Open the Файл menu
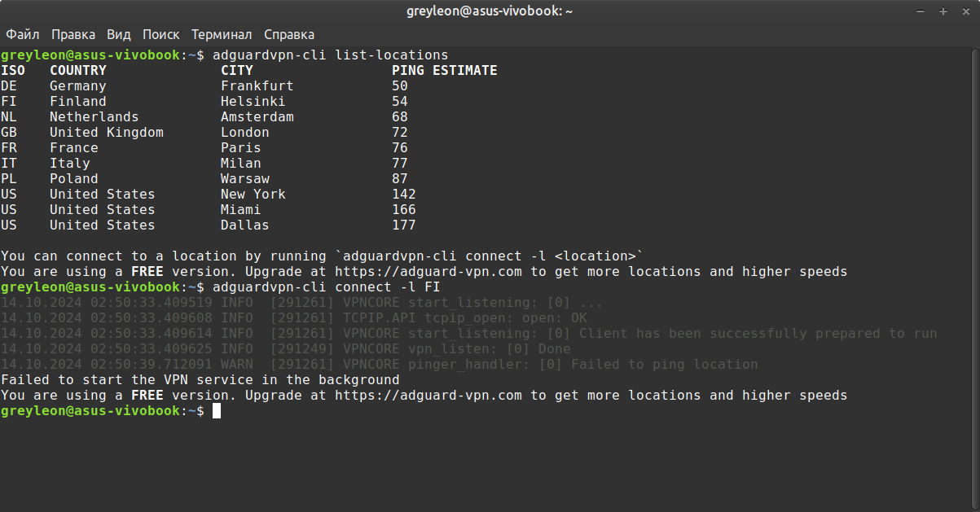Image resolution: width=980 pixels, height=512 pixels. pos(23,35)
